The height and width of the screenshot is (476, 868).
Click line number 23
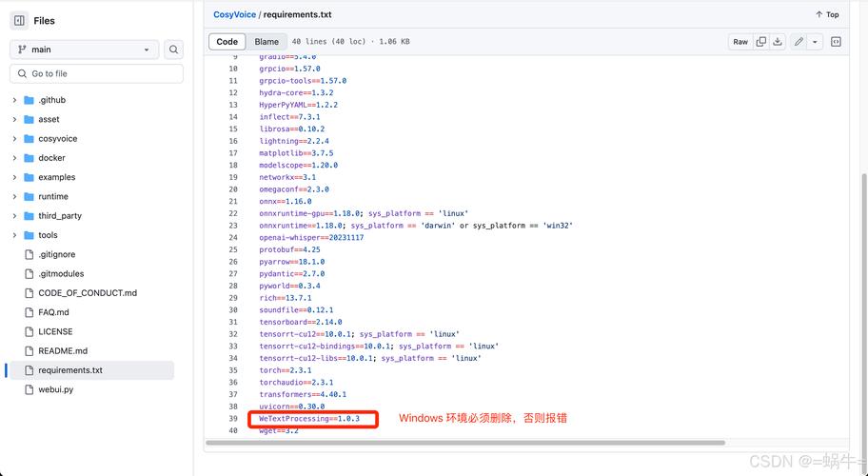tap(233, 226)
